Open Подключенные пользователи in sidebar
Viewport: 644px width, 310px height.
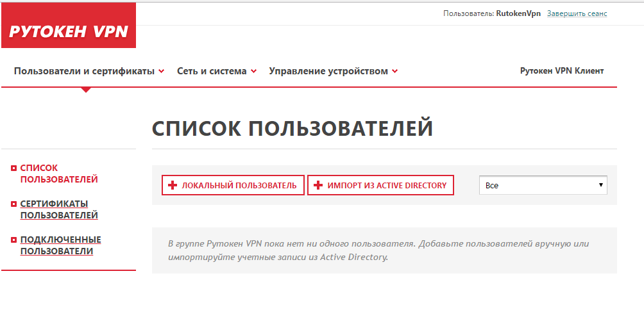coord(61,245)
